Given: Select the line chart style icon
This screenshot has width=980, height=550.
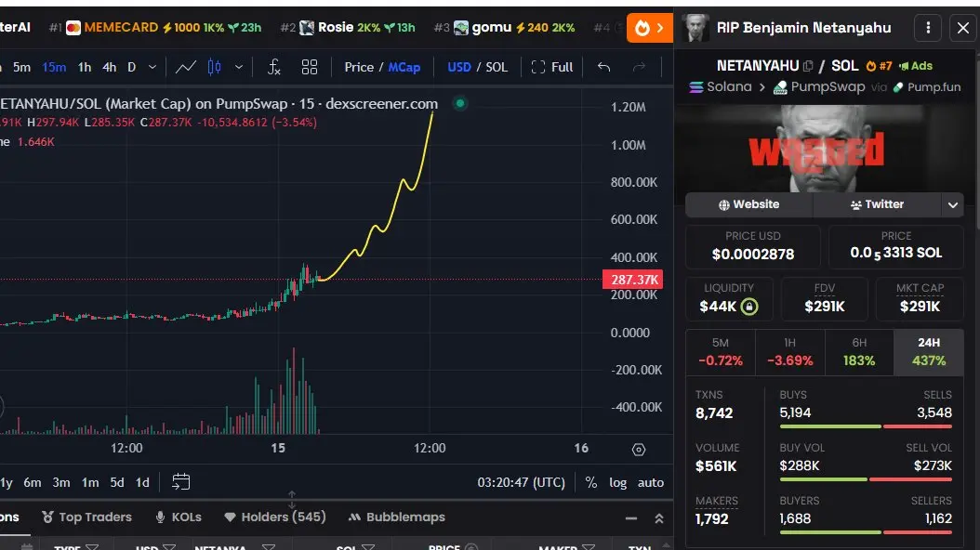Looking at the screenshot, I should click(186, 67).
